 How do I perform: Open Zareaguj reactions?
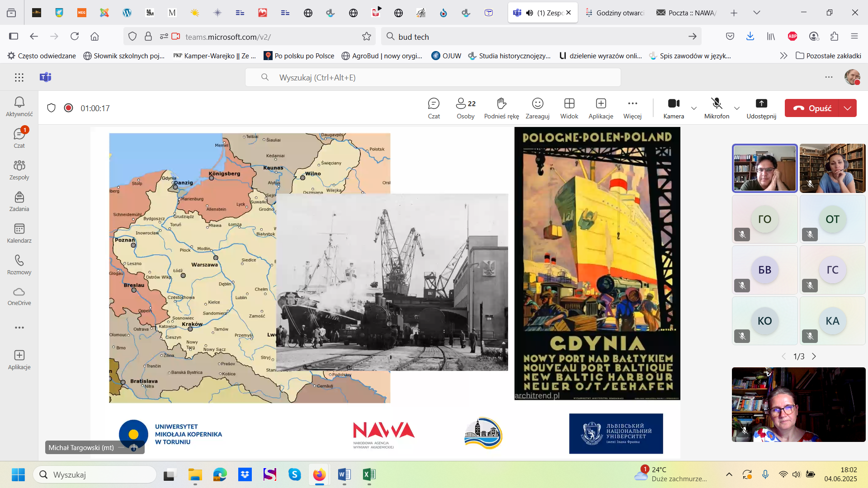coord(538,108)
